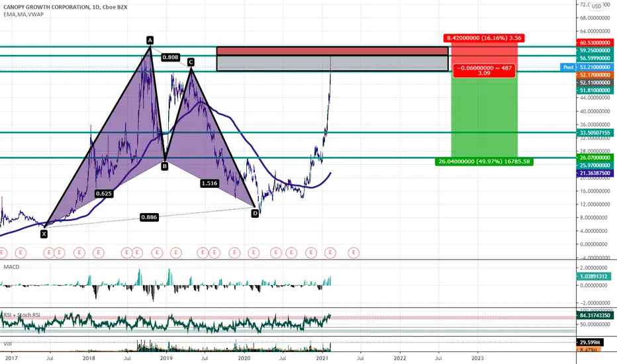Select the 33.50507155 horizontal line label
This screenshot has width=617, height=364.
tap(594, 133)
